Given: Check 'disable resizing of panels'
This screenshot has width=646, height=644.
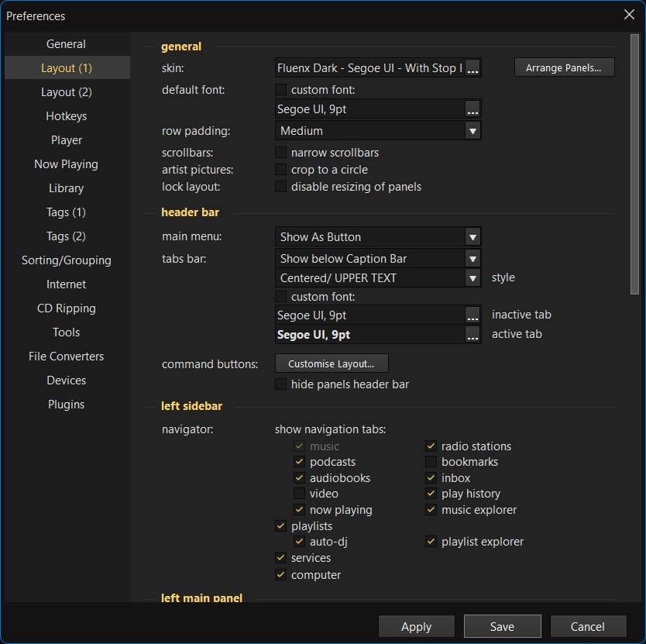Looking at the screenshot, I should point(282,187).
